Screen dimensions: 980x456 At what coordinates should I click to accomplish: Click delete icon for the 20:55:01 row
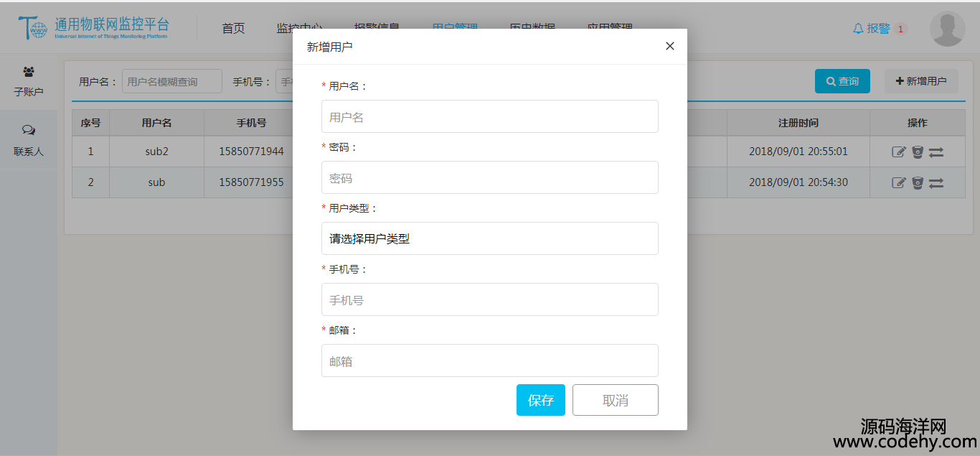pos(918,152)
